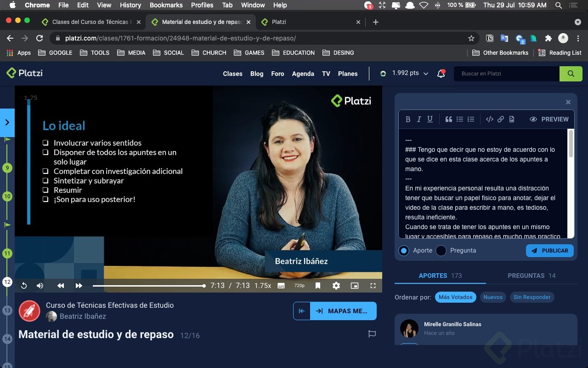The image size is (588, 368).
Task: Open the tab search dropdown in Chrome
Action: pyautogui.click(x=578, y=22)
